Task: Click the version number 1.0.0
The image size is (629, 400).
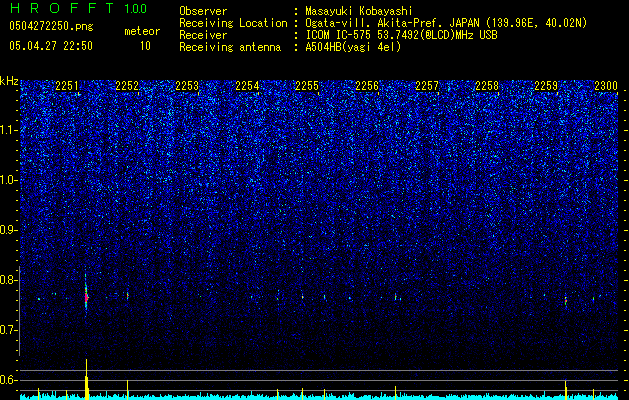Action: tap(135, 8)
